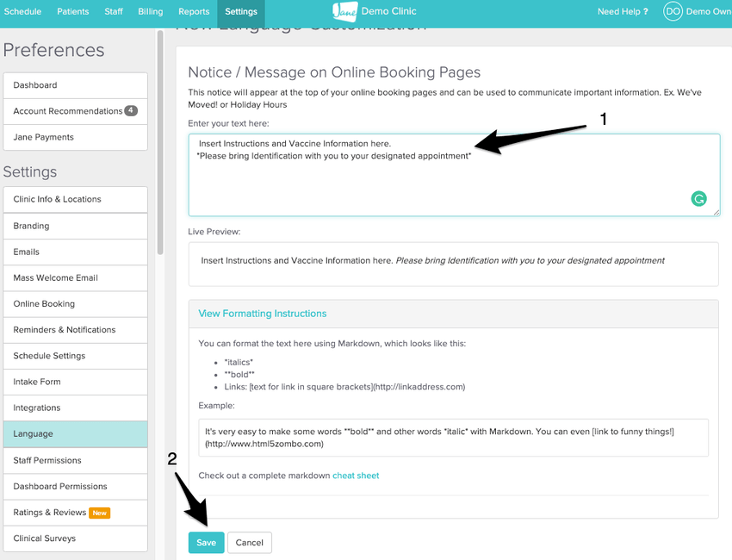Click the sidebar vertical scrollbar

(x=160, y=142)
